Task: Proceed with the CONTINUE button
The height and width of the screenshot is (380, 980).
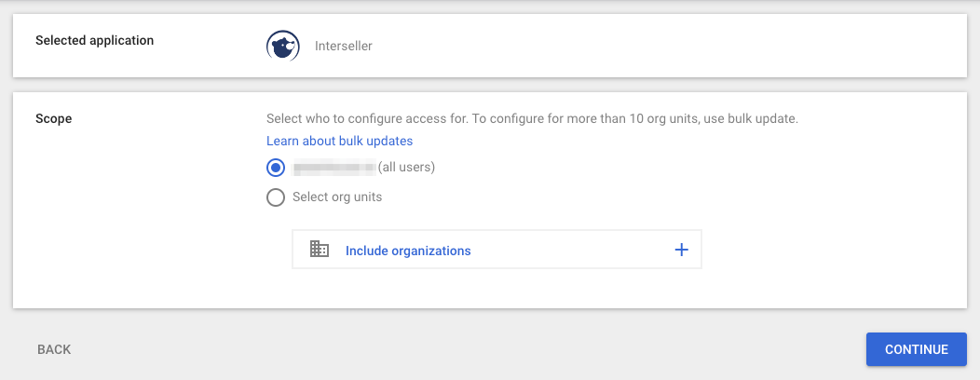Action: click(x=917, y=349)
